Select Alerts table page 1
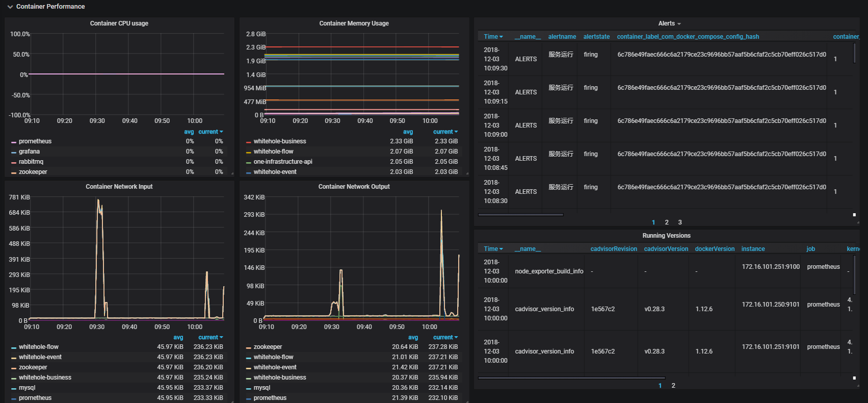Viewport: 868px width, 403px height. click(x=653, y=222)
